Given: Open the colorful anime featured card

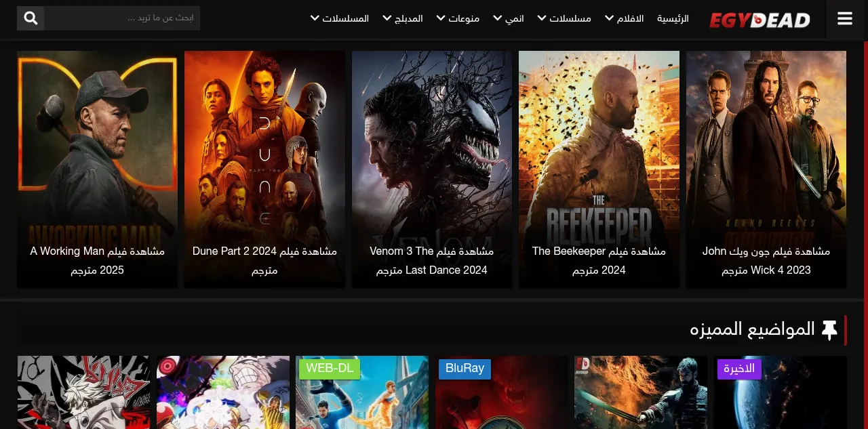Looking at the screenshot, I should pyautogui.click(x=223, y=392).
